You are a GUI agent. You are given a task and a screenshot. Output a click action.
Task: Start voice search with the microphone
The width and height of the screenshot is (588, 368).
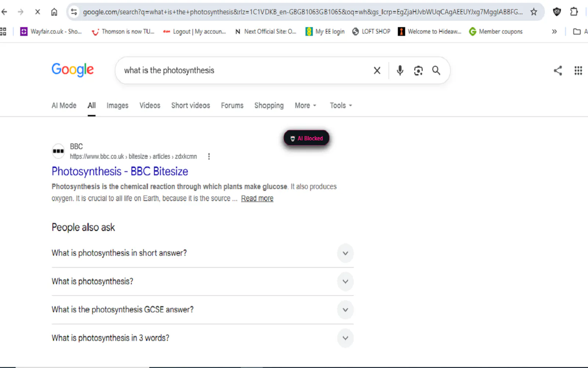pos(400,70)
